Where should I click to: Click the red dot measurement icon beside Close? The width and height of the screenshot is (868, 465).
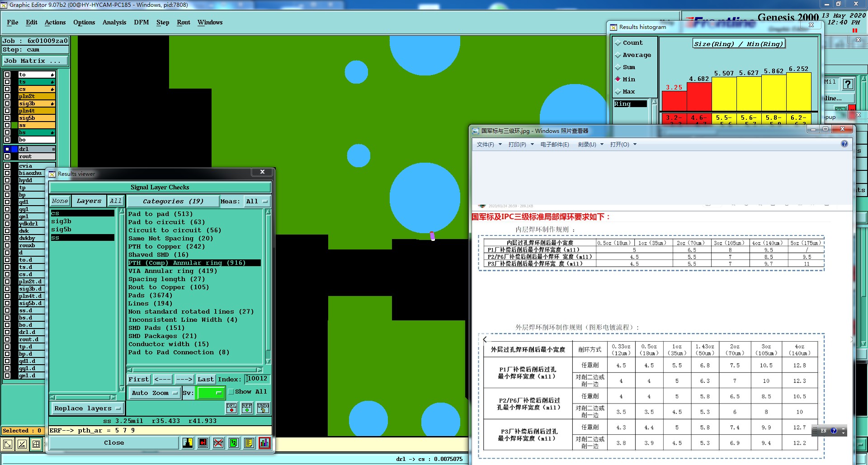click(x=203, y=443)
